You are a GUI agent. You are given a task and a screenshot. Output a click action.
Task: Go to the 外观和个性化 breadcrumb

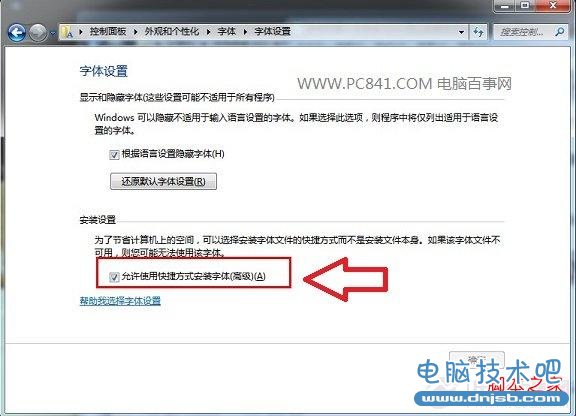point(172,32)
